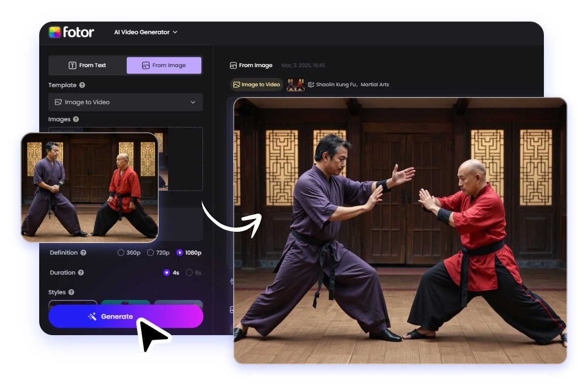The width and height of the screenshot is (588, 392).
Task: Click the help icon beside Template
Action: click(x=82, y=85)
